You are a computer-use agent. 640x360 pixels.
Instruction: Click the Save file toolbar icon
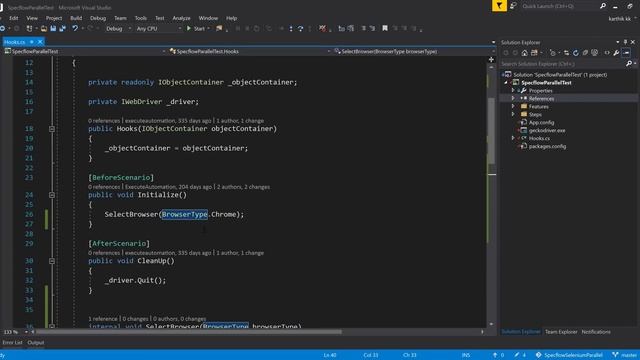[x=53, y=29]
